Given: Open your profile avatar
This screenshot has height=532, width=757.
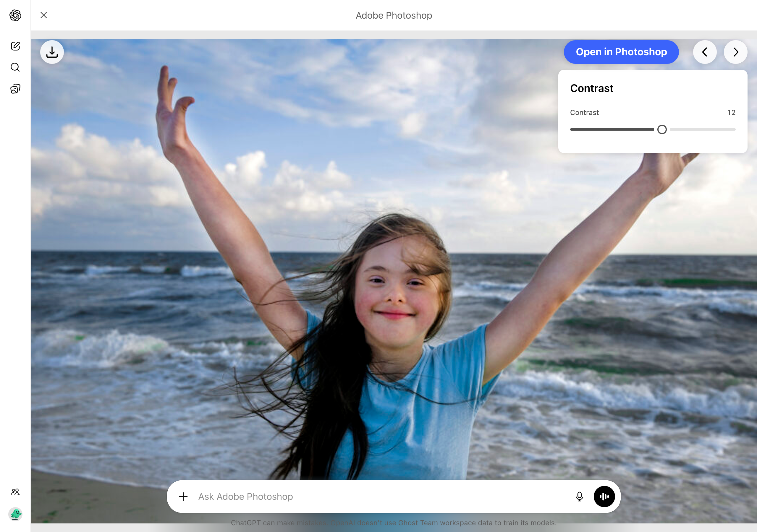Looking at the screenshot, I should (x=15, y=514).
